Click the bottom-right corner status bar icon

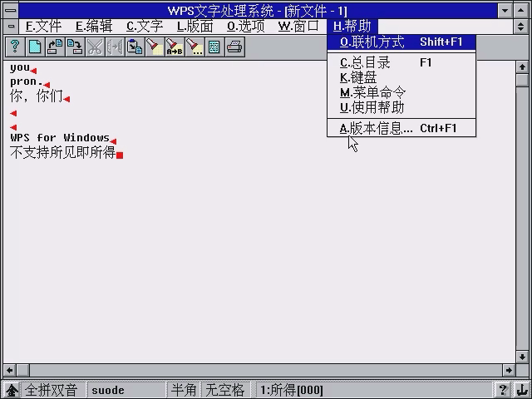(520, 390)
